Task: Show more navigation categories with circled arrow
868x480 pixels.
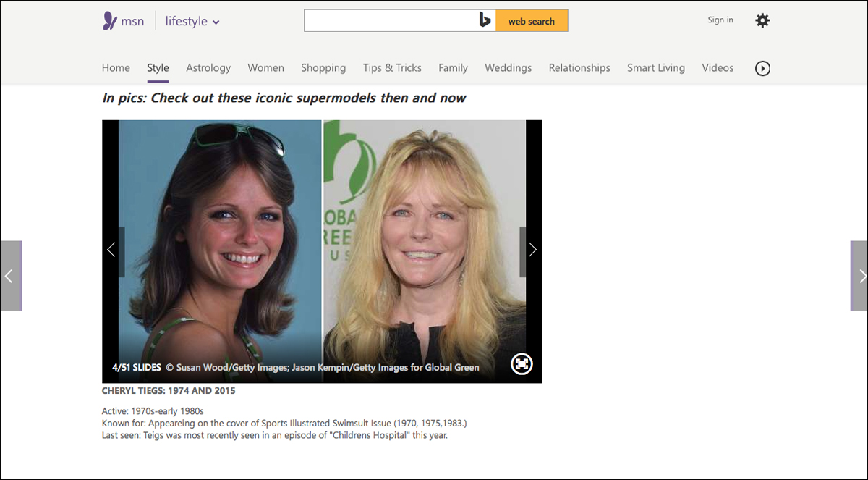Action: 762,68
